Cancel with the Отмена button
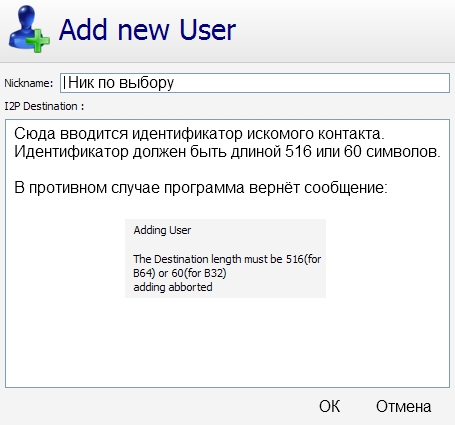The height and width of the screenshot is (425, 455). click(404, 406)
